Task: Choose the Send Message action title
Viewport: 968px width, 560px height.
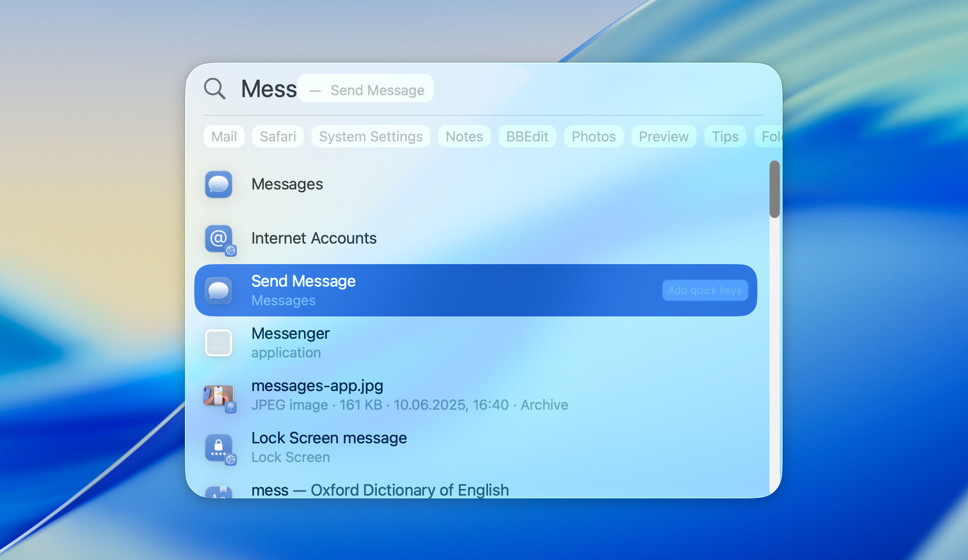Action: point(304,281)
